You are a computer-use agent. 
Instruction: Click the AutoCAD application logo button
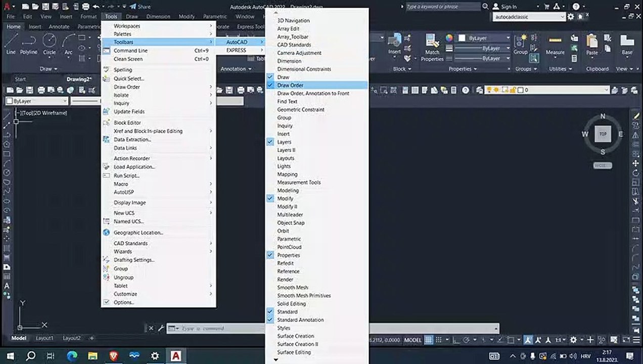[x=7, y=7]
